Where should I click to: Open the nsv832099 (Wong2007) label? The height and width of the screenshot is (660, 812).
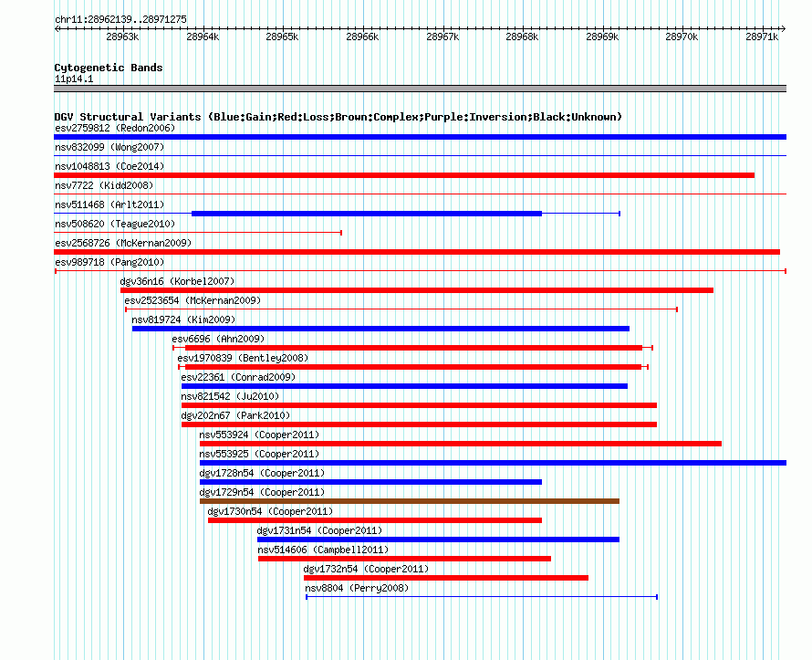point(109,147)
